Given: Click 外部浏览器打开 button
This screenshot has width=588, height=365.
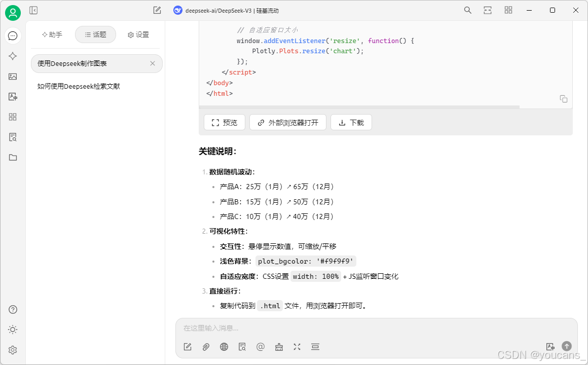Looking at the screenshot, I should click(x=288, y=123).
